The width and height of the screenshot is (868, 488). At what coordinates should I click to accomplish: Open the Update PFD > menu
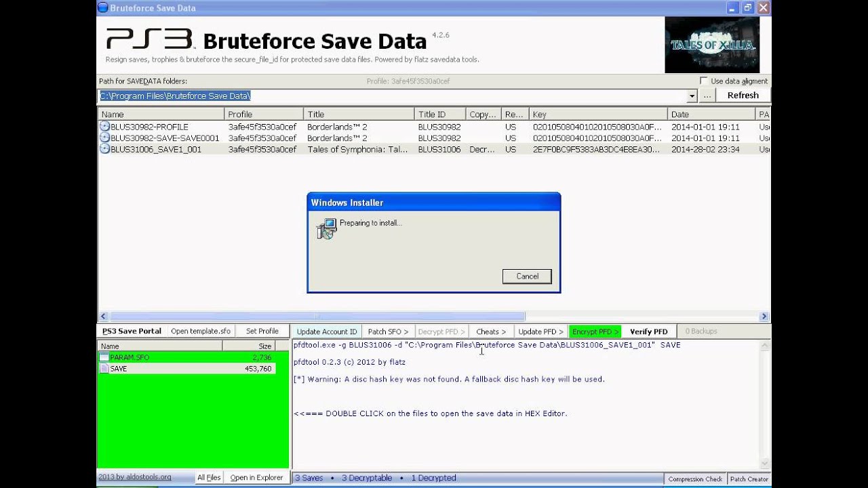pos(540,331)
